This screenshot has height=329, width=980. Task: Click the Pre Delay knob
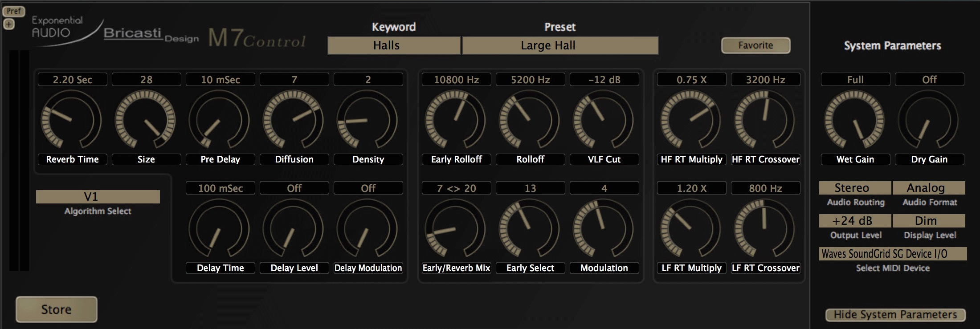(x=219, y=120)
